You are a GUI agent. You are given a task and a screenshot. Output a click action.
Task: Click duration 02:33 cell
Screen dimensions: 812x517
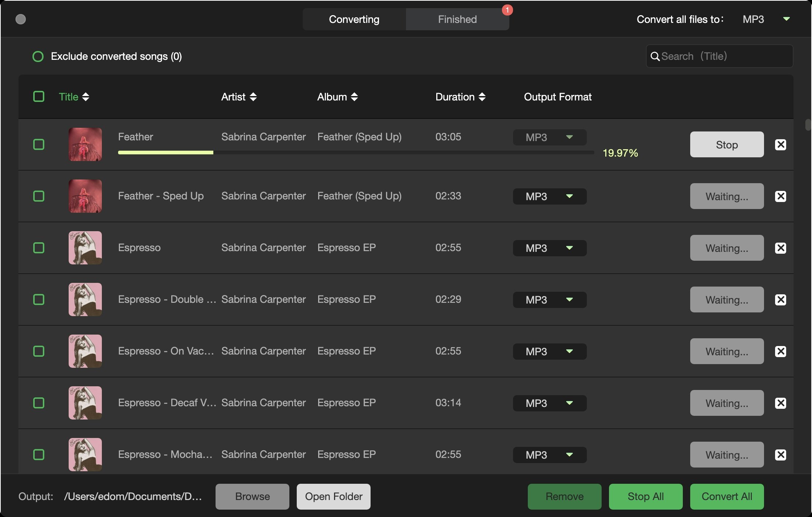(x=448, y=196)
